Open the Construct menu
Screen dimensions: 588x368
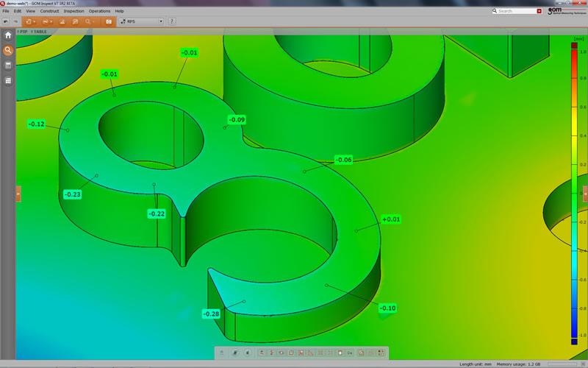[x=49, y=11]
